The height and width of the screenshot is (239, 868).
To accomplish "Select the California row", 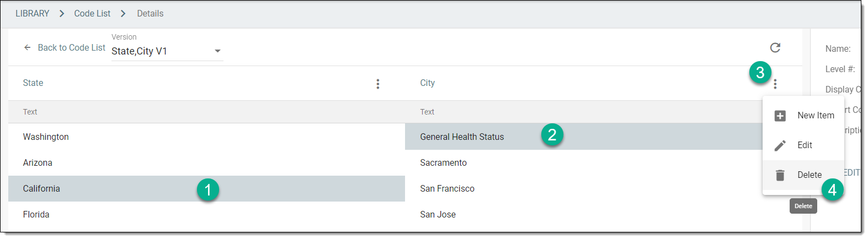I will coord(206,188).
